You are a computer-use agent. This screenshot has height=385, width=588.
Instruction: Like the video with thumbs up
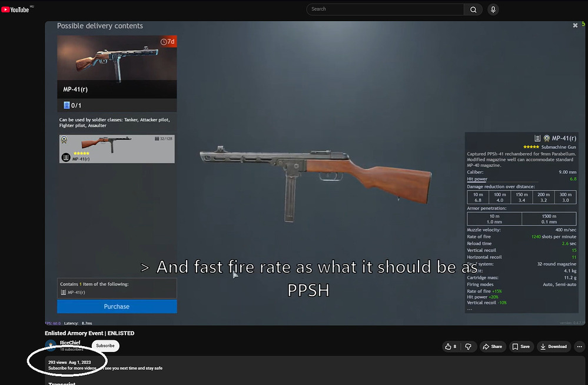point(450,346)
